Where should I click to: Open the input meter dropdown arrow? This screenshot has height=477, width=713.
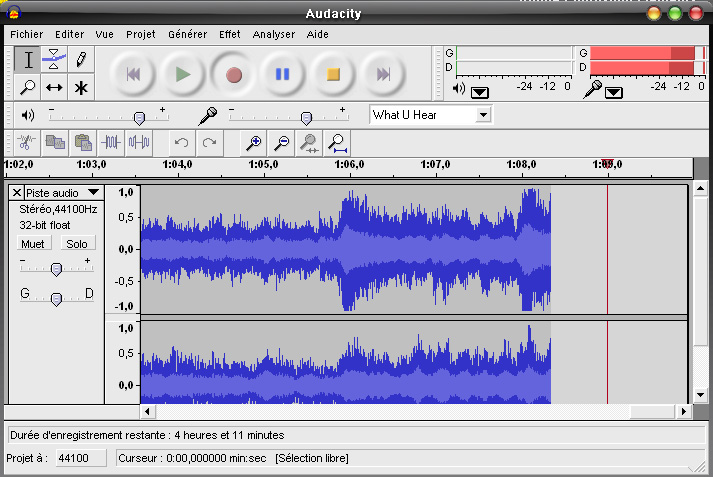tap(614, 93)
